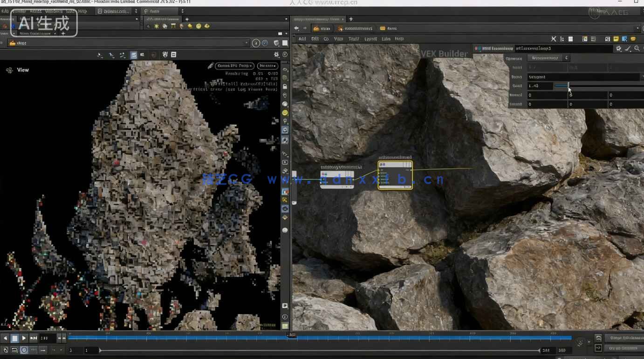The height and width of the screenshot is (359, 644).
Task: Open the Edit menu in network editor
Action: pos(315,39)
